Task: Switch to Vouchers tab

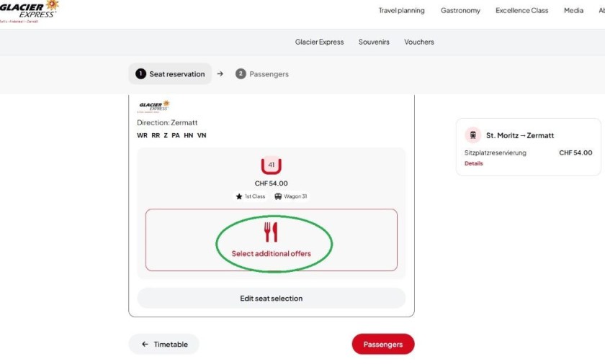Action: [x=419, y=42]
